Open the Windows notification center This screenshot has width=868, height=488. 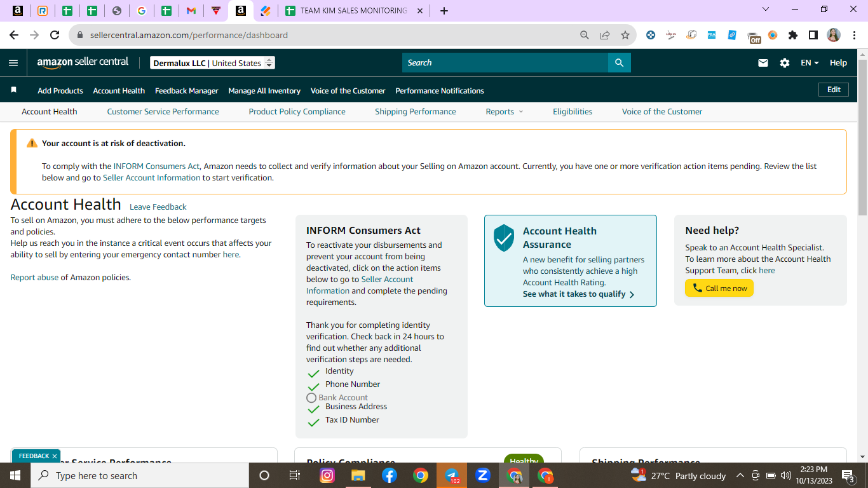coord(848,475)
